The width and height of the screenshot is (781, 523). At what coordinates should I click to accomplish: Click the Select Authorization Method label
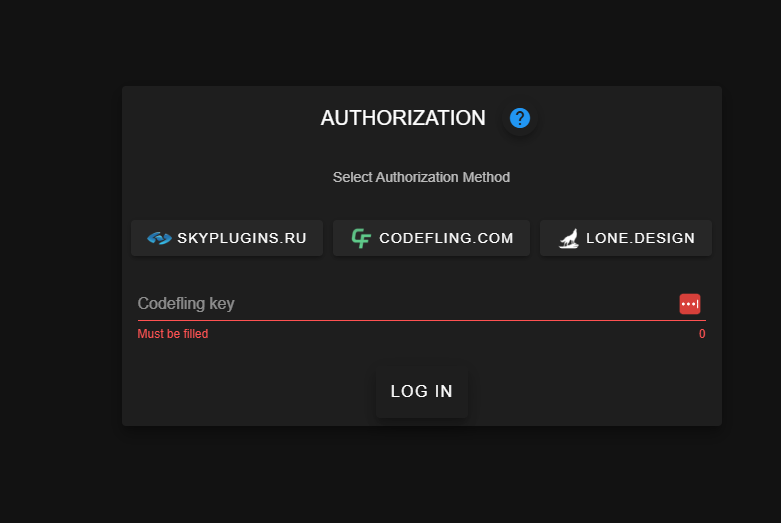(421, 177)
